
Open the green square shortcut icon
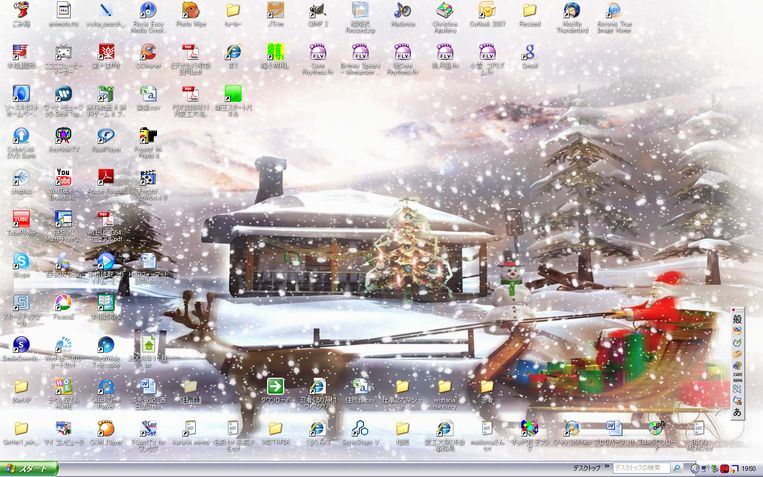click(x=233, y=94)
